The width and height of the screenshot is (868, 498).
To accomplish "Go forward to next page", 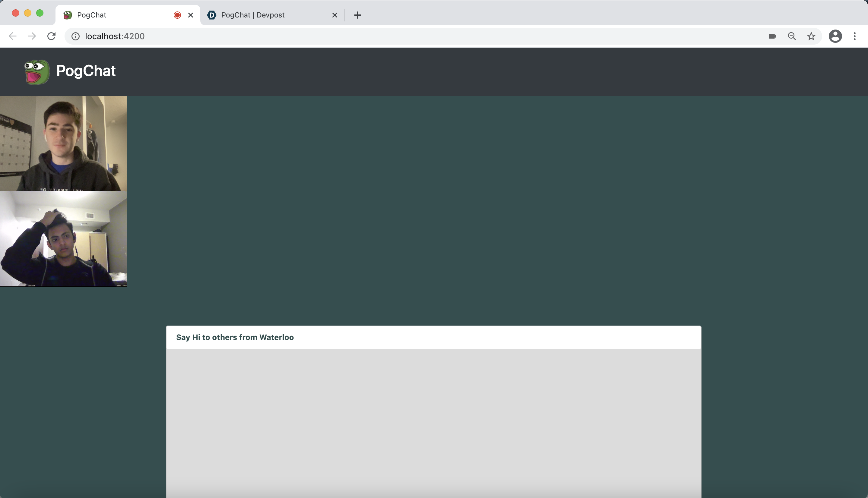I will click(x=32, y=36).
